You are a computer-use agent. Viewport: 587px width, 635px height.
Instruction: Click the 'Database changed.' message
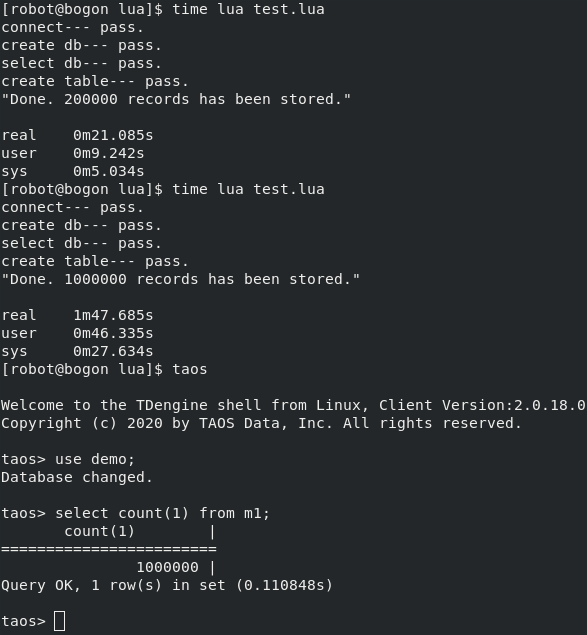pos(77,477)
